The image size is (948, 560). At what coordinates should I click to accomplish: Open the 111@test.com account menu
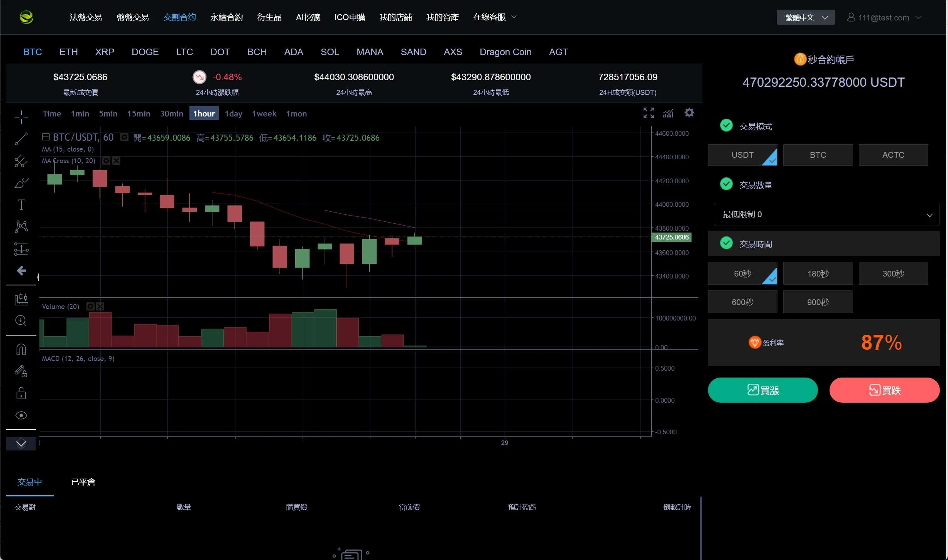(884, 17)
